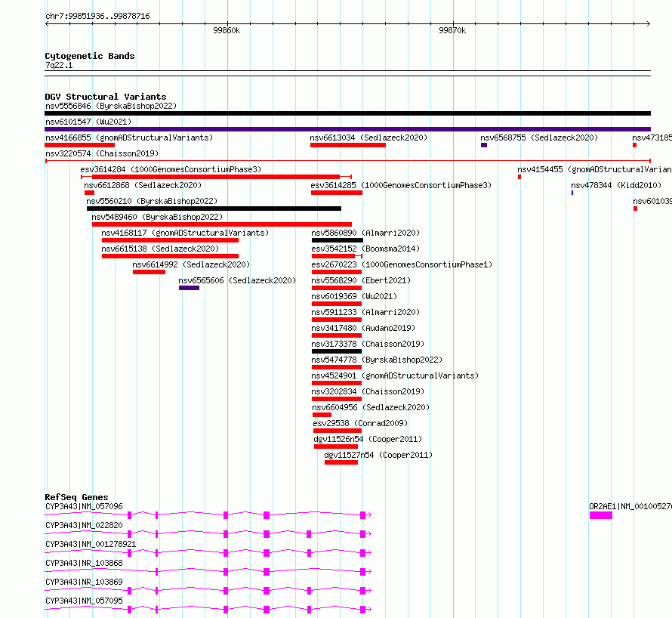Click nsv6614992 (Sedlazeck2020) label
Screen dimensions: 672x618
(191, 264)
